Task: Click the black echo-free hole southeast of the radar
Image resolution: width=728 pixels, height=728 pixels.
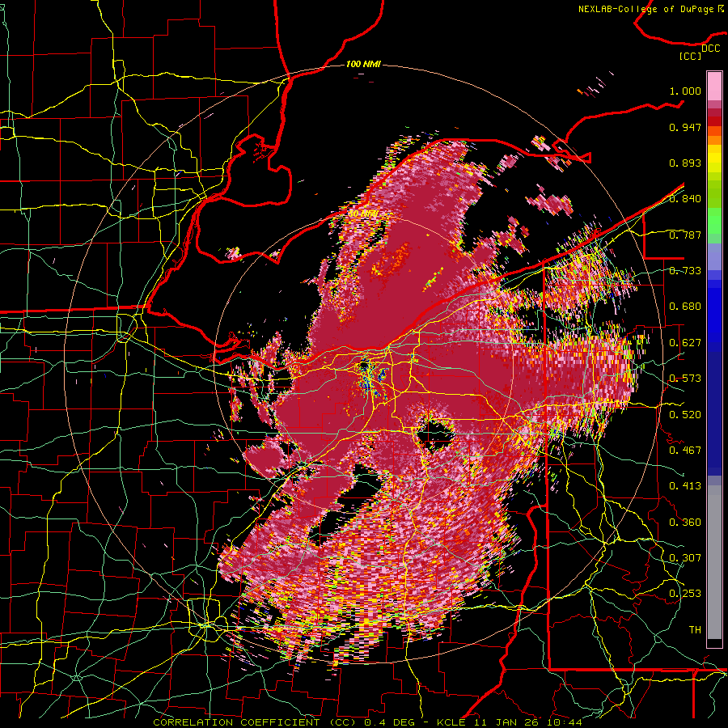Action: (x=435, y=435)
